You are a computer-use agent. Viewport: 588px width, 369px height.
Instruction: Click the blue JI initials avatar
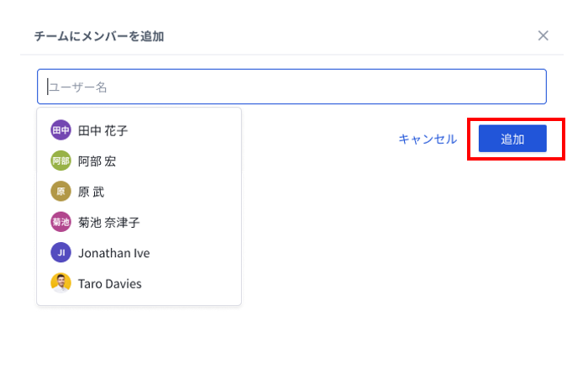(x=60, y=253)
